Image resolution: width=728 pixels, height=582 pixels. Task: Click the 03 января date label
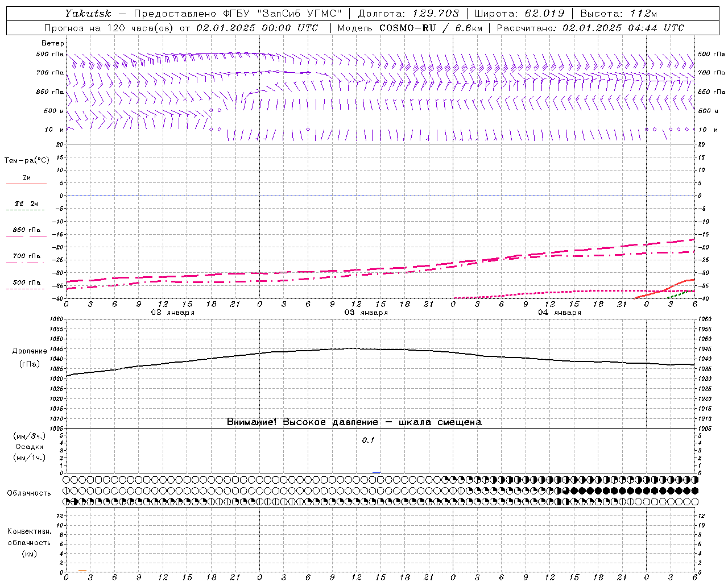[366, 312]
